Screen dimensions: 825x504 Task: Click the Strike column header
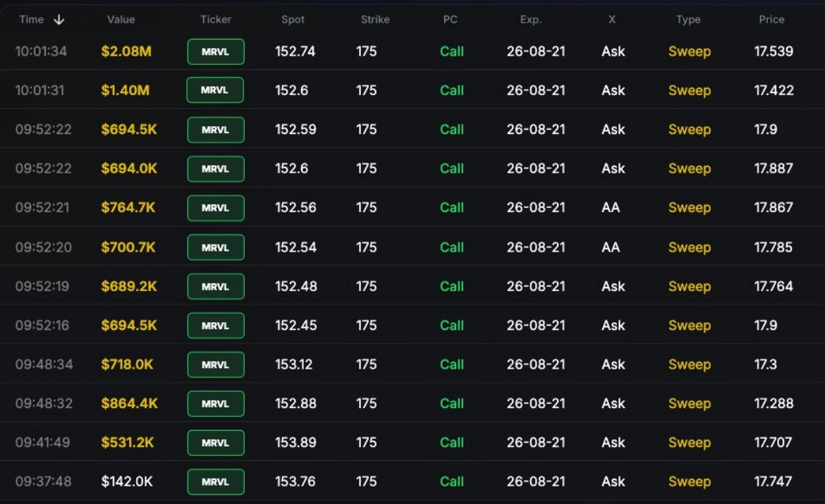pyautogui.click(x=375, y=20)
